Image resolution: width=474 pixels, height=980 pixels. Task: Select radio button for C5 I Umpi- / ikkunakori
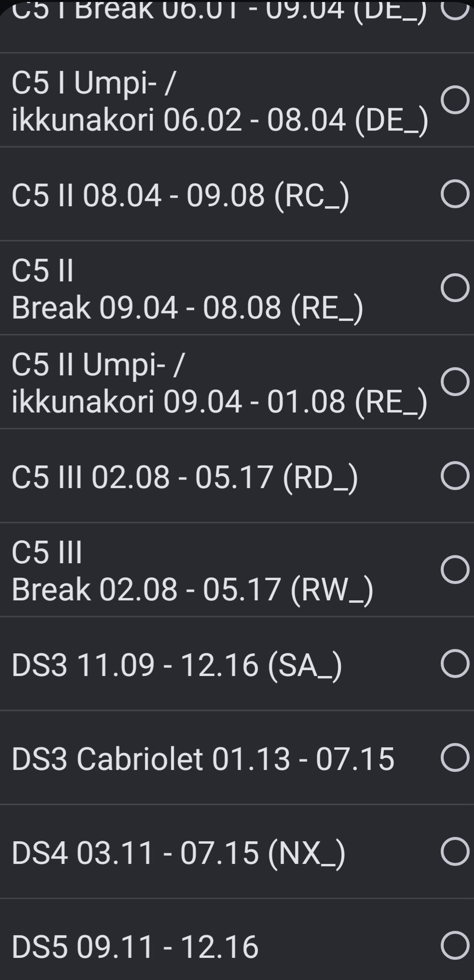[x=455, y=100]
